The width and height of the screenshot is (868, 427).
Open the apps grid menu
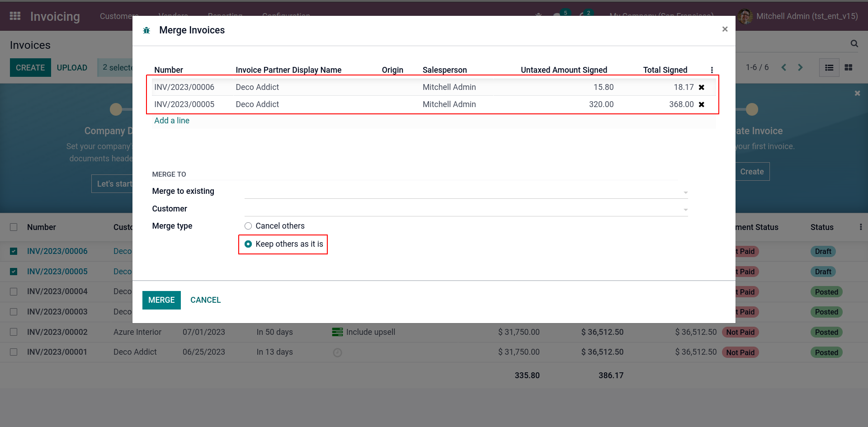(15, 16)
